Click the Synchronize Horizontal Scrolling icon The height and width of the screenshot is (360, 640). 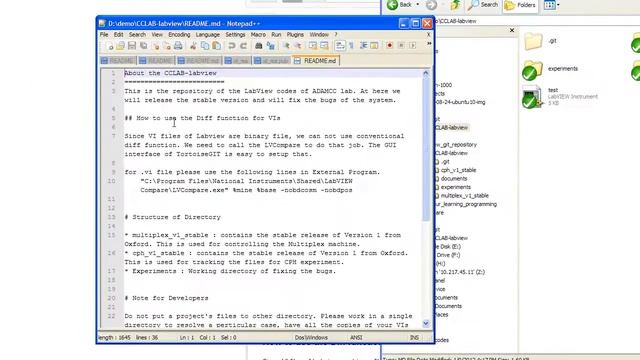tap(324, 46)
